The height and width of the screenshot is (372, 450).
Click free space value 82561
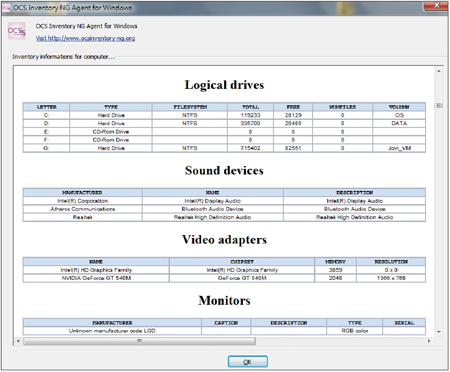[x=293, y=148]
